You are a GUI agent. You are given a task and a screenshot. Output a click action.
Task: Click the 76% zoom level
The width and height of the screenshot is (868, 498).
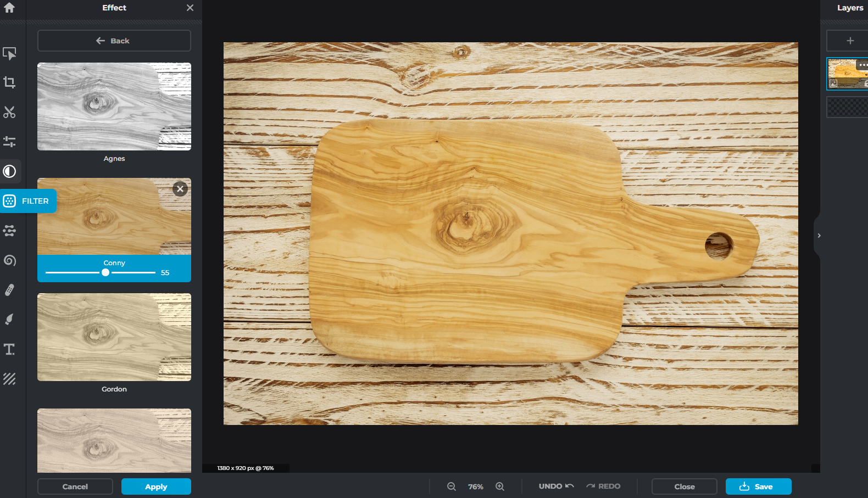tap(475, 486)
